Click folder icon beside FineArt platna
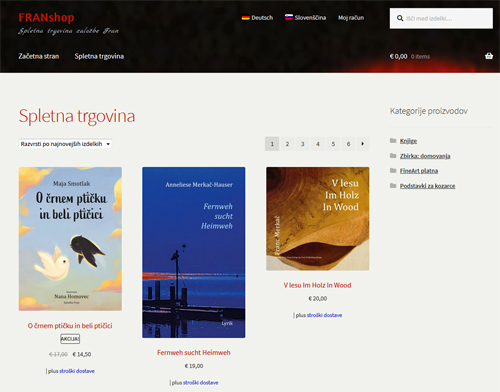The image size is (500, 392). (393, 171)
